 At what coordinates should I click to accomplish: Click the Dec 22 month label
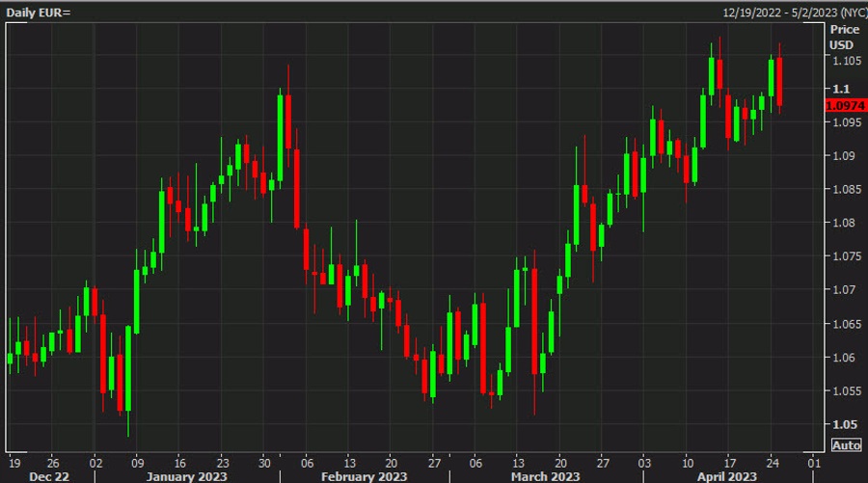49,476
